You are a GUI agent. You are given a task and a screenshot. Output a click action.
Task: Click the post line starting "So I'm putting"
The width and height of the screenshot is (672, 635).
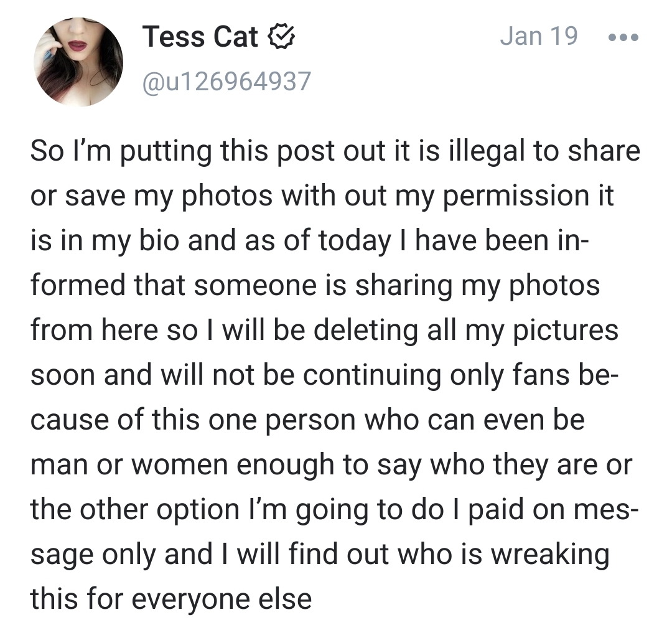click(335, 151)
